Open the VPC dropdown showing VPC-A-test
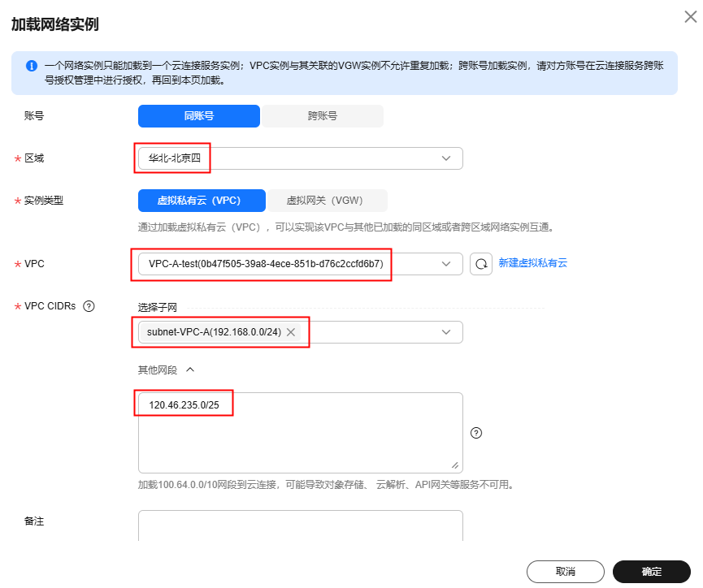This screenshot has width=703, height=588. 301,264
